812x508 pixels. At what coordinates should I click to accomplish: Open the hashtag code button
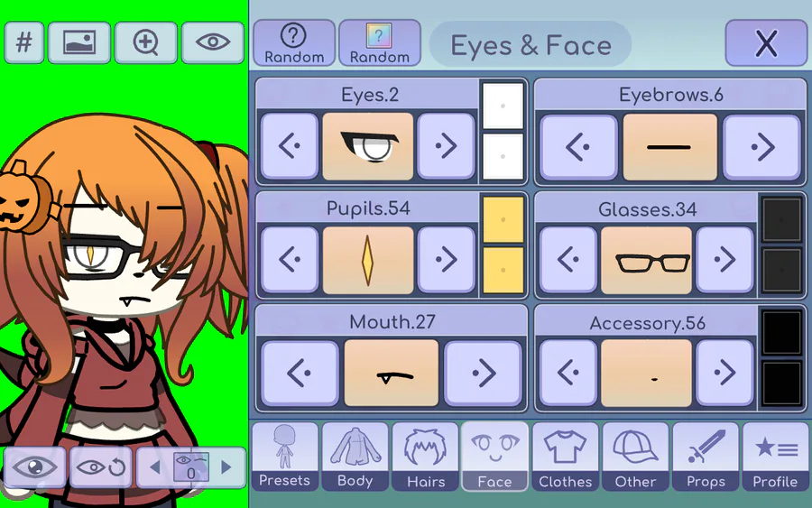23,42
